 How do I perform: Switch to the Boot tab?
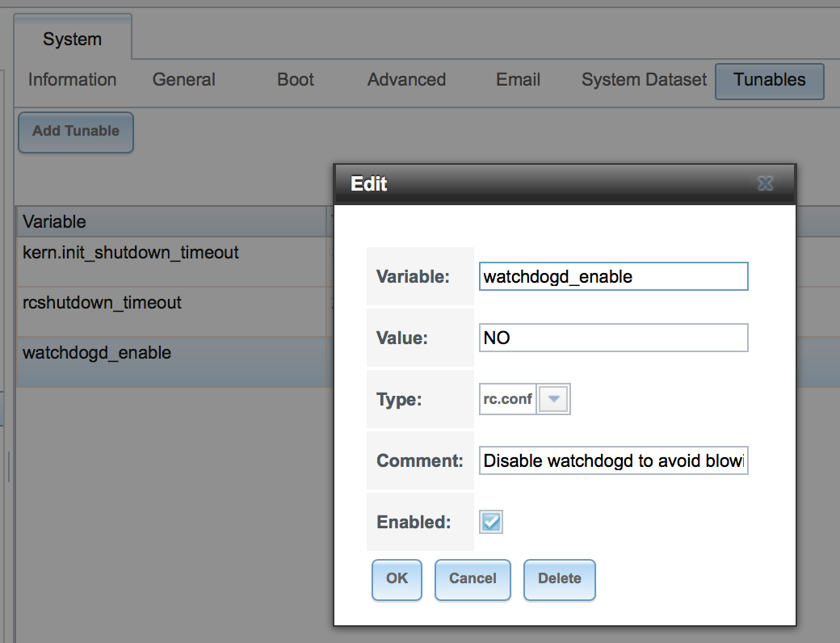(x=295, y=80)
